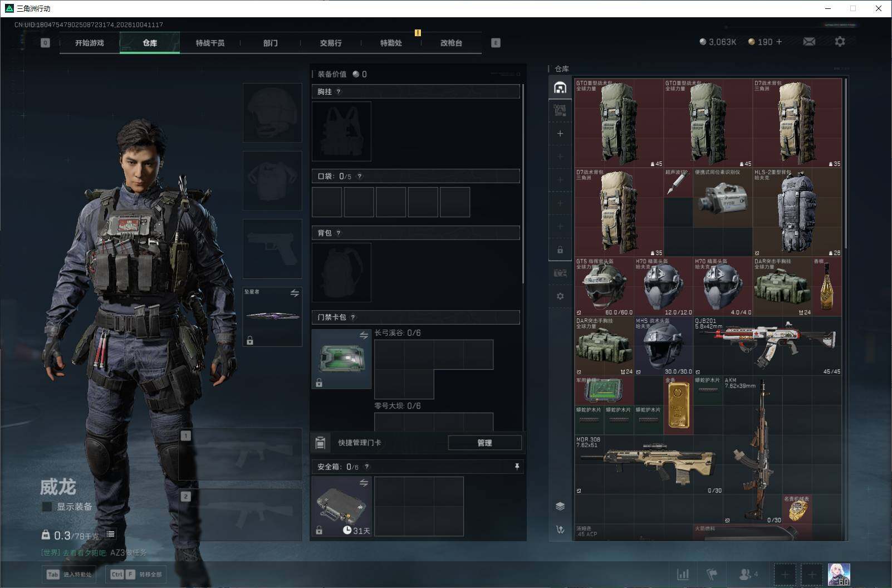The width and height of the screenshot is (892, 588).
Task: Open the stash sidebar gear settings icon
Action: point(560,296)
